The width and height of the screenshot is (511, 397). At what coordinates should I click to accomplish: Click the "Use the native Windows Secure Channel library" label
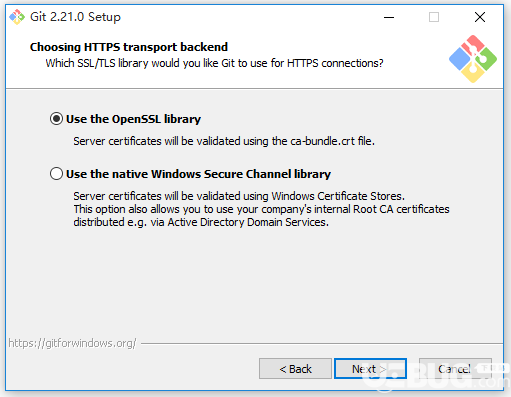pos(198,174)
